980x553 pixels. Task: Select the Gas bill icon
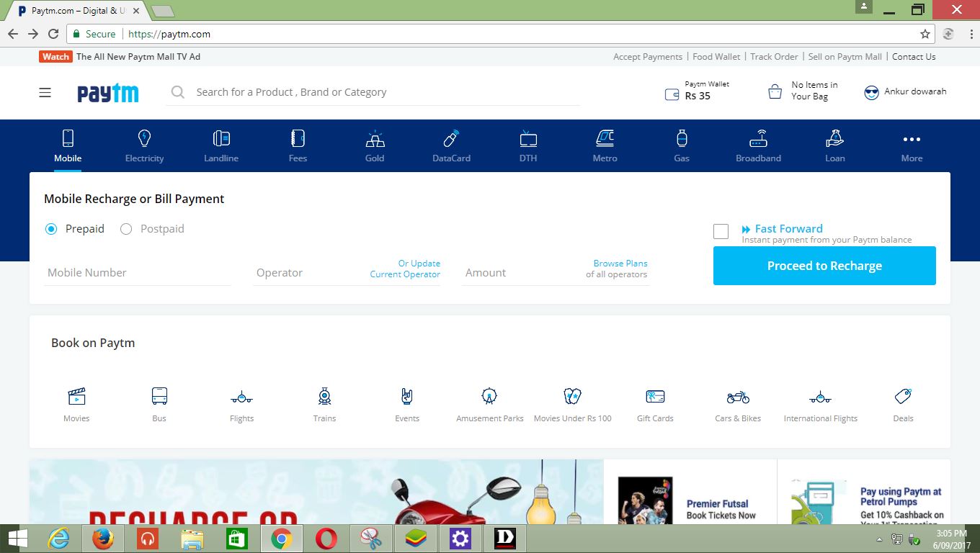point(682,138)
